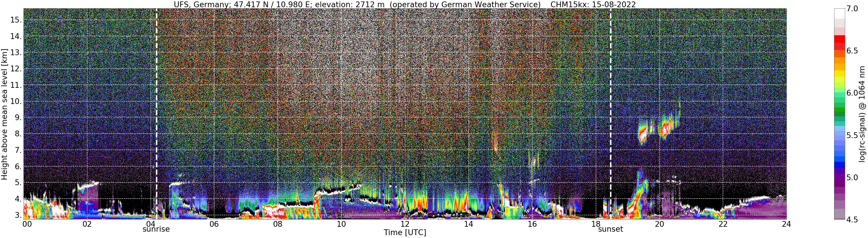Click the x-axis tick label '14'
The image size is (868, 238).
(468, 224)
